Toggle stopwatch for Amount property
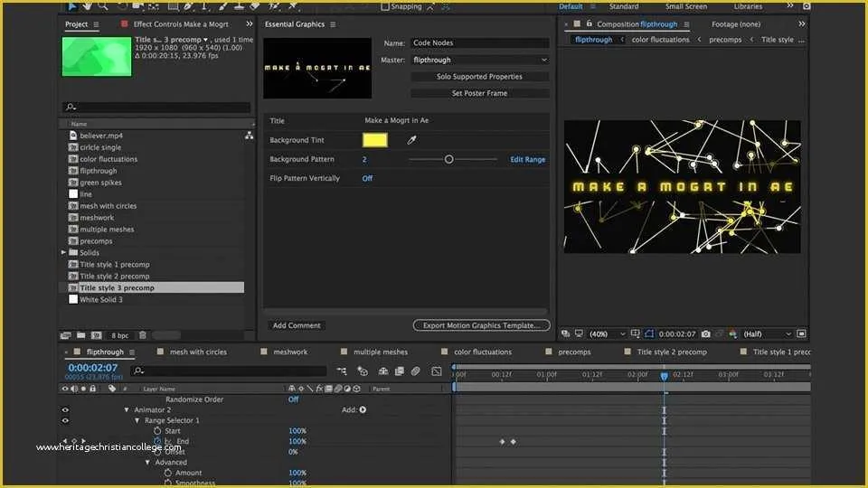Screen dimensions: 868x488 pos(168,473)
